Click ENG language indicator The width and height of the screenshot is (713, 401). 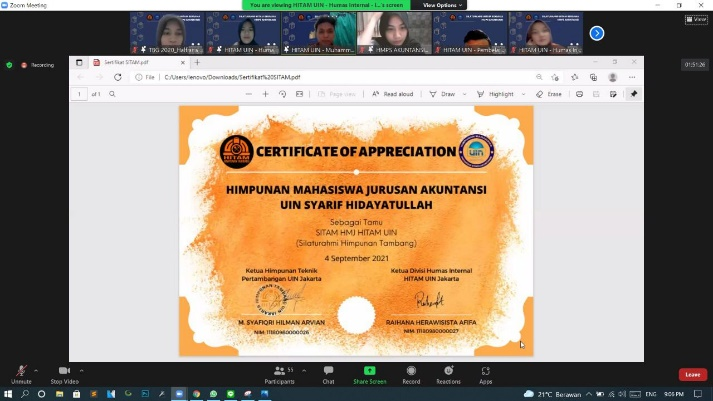[651, 394]
